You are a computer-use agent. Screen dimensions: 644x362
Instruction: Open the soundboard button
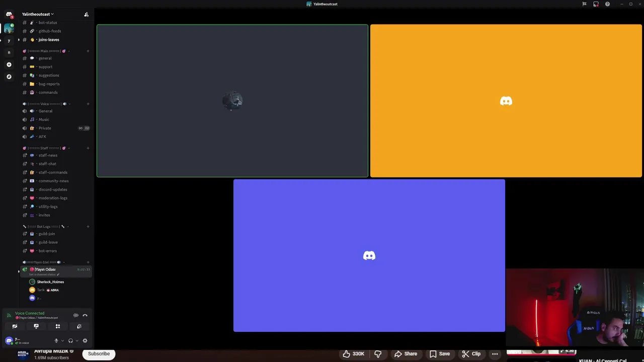tap(79, 326)
